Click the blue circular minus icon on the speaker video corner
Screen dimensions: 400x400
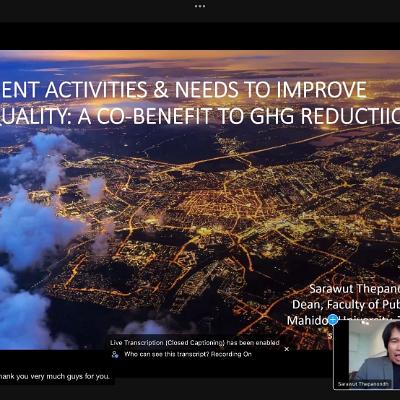[333, 320]
